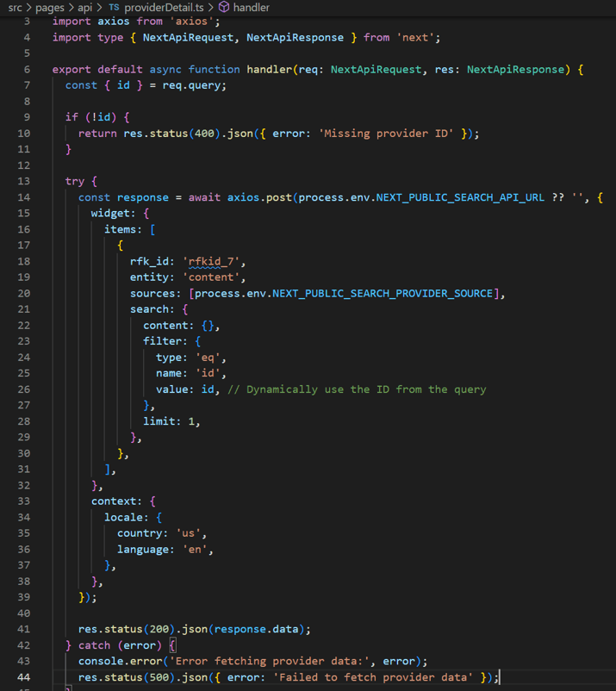
Task: Click line number 13 in gutter
Action: 22,181
